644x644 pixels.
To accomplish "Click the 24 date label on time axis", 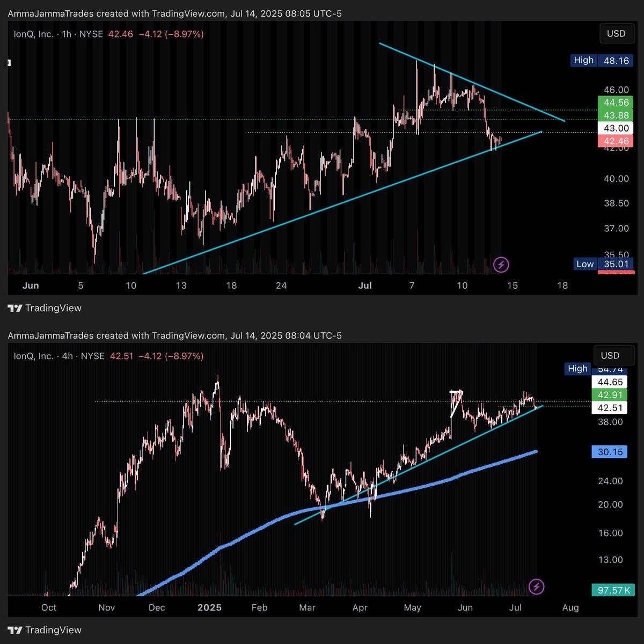I will (281, 286).
